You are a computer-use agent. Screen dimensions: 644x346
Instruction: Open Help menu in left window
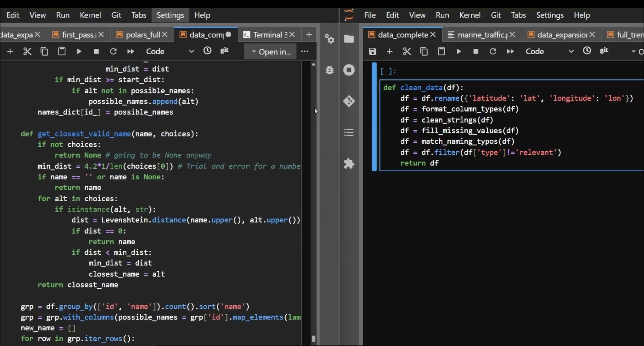202,15
